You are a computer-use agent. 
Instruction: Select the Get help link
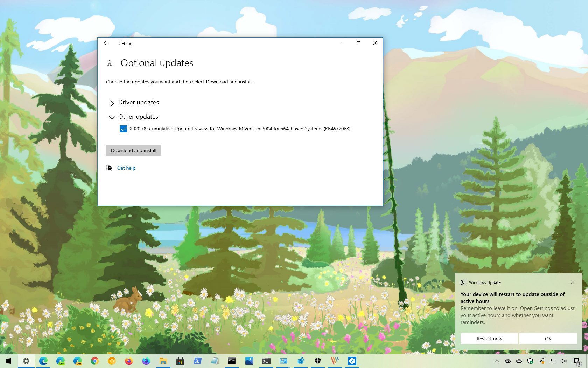pyautogui.click(x=126, y=168)
